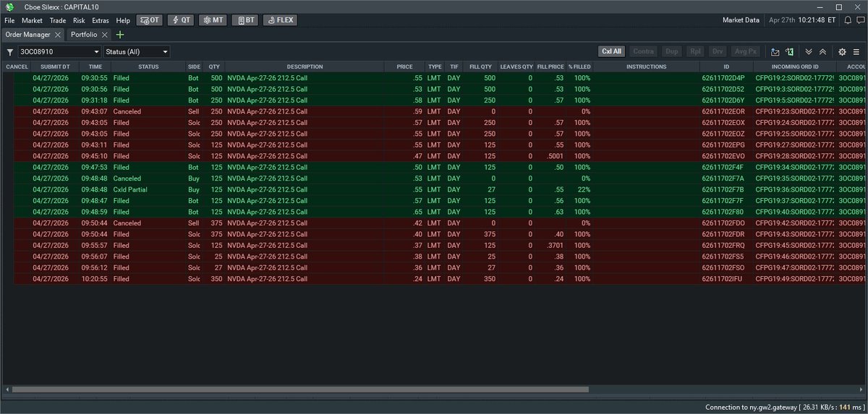Sort by INCOMING ORD ID column header
The image size is (868, 414).
point(795,66)
